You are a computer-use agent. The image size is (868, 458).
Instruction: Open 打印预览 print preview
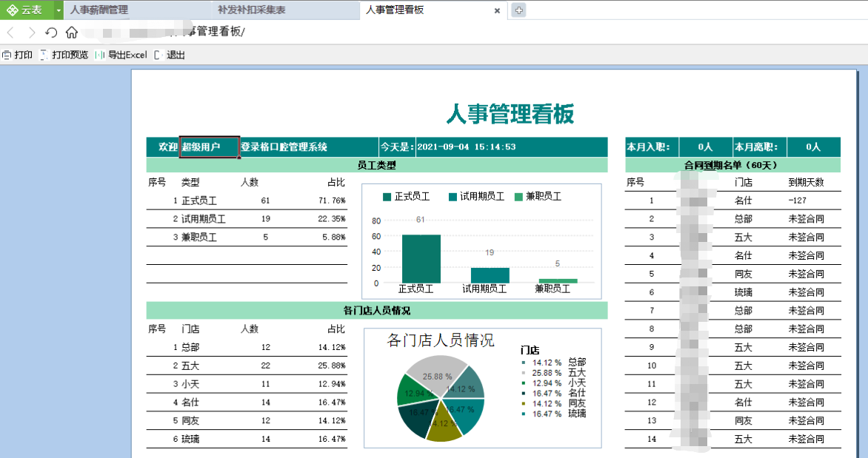tap(70, 55)
